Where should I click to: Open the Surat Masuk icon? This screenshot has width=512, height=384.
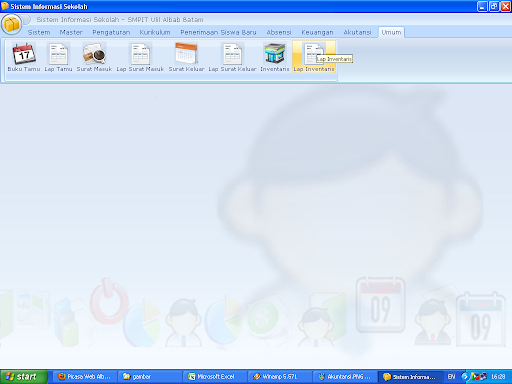pyautogui.click(x=94, y=57)
